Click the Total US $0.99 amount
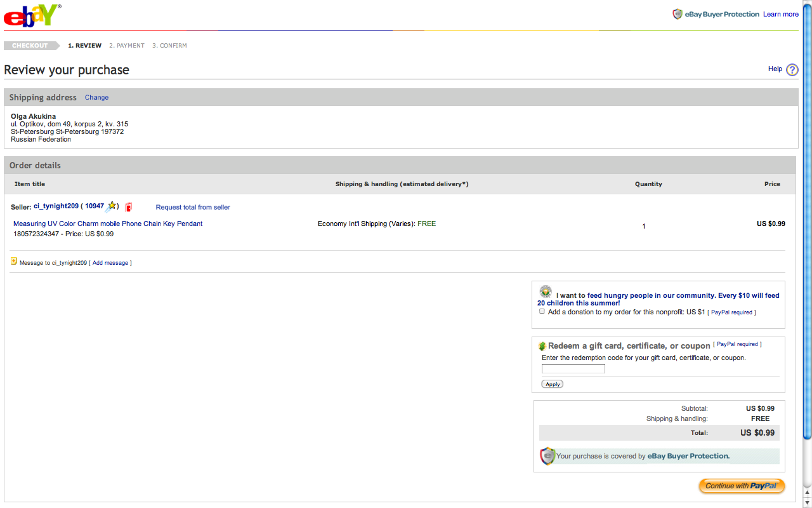This screenshot has width=812, height=508. pyautogui.click(x=757, y=432)
